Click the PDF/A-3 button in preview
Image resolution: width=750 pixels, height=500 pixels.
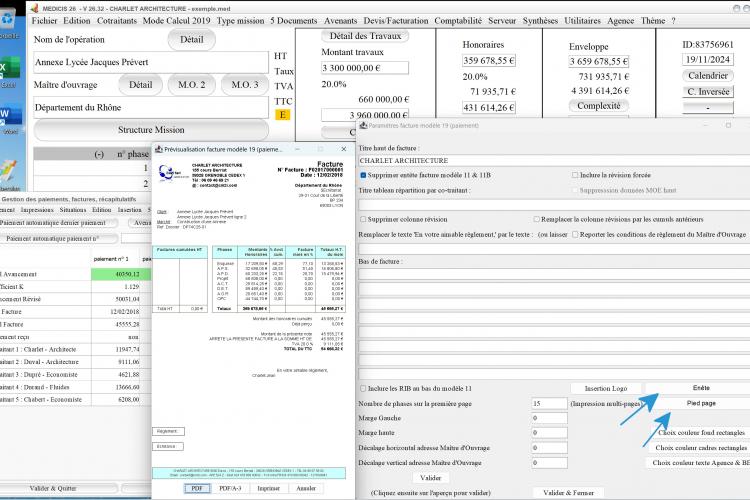[230, 489]
